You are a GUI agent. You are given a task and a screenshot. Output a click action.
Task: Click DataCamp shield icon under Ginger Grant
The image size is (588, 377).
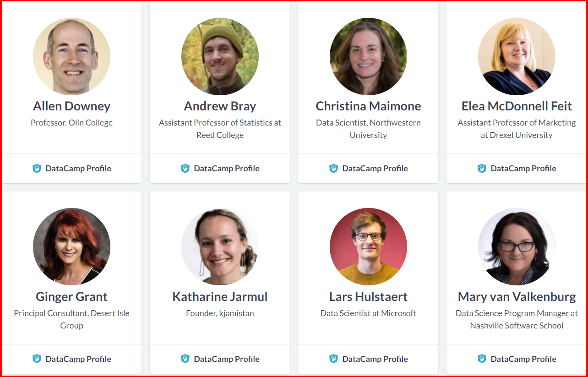click(37, 359)
